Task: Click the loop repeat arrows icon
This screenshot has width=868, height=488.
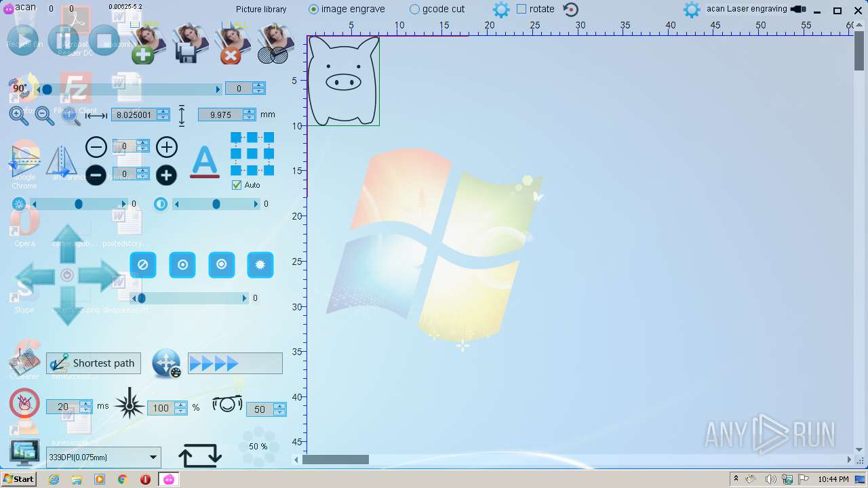Action: tap(200, 455)
